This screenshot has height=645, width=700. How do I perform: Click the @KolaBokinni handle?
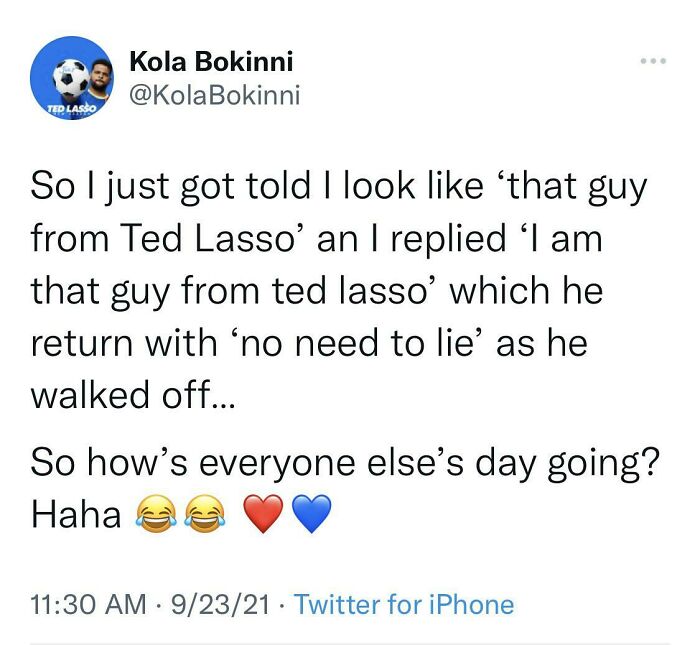pyautogui.click(x=214, y=94)
